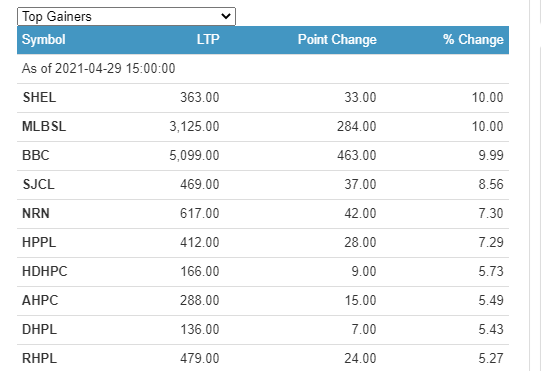Screen dimensions: 541x371
Task: Open the RHPL stock symbol
Action: pyautogui.click(x=39, y=358)
